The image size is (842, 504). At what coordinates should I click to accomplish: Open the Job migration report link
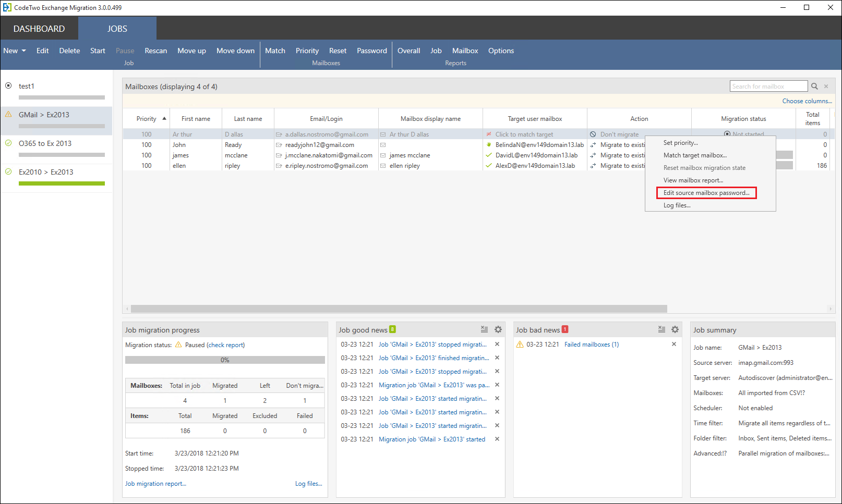155,484
